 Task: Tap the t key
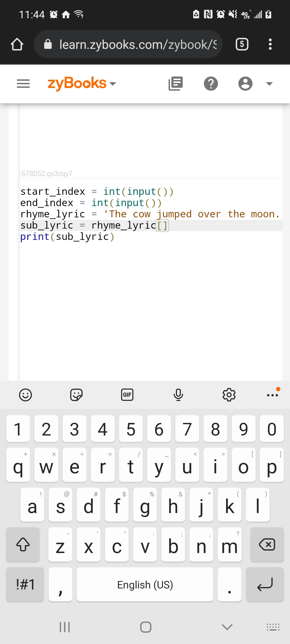[x=131, y=465]
